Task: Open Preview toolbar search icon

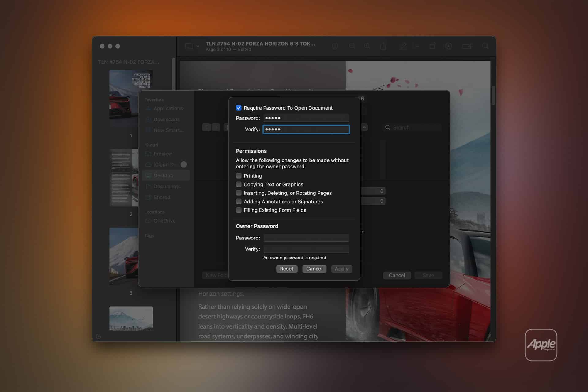Action: [485, 46]
